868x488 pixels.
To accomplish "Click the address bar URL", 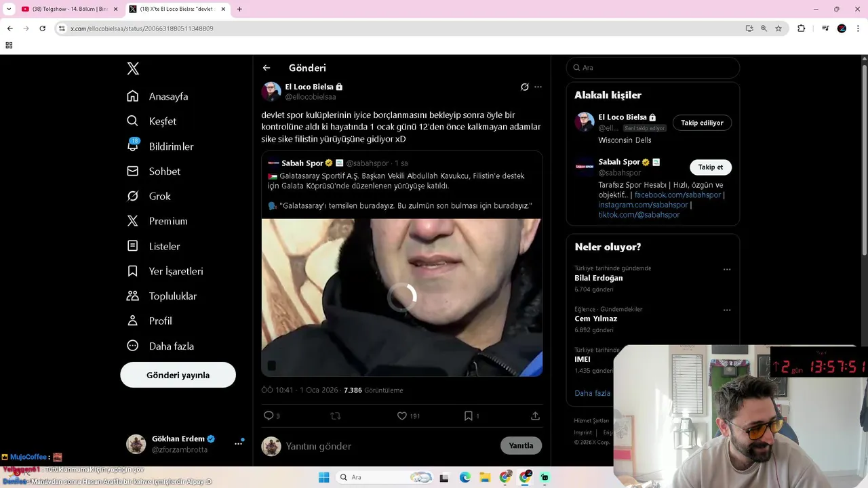I will [x=142, y=28].
